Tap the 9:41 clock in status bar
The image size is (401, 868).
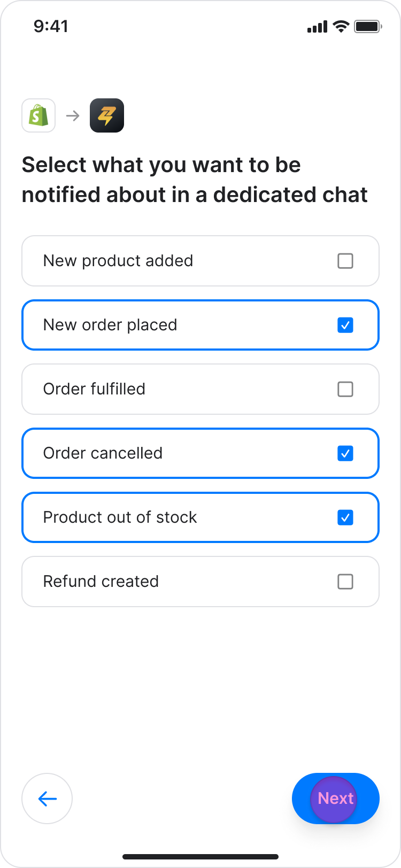(51, 26)
